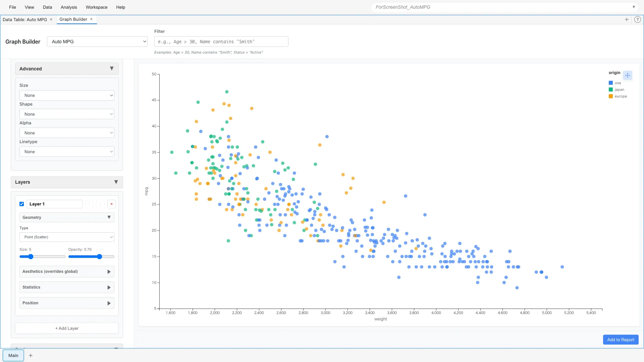Uncheck the Layer 1 visibility checkbox

point(21,204)
